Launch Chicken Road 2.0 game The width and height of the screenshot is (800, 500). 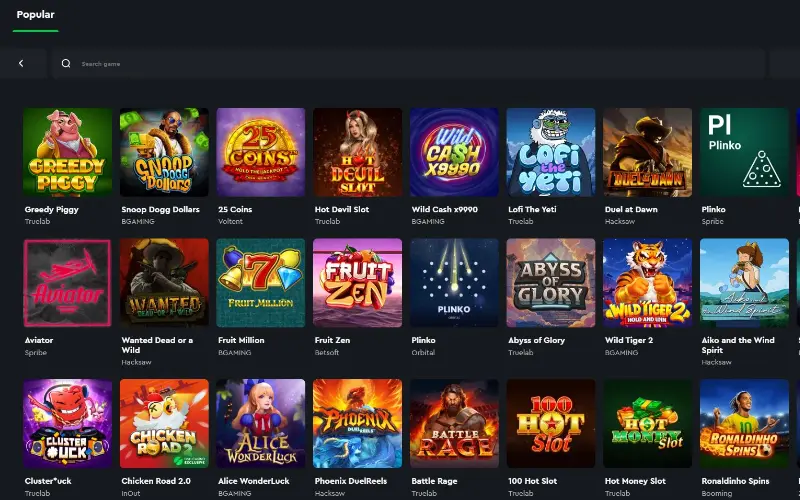[x=164, y=423]
